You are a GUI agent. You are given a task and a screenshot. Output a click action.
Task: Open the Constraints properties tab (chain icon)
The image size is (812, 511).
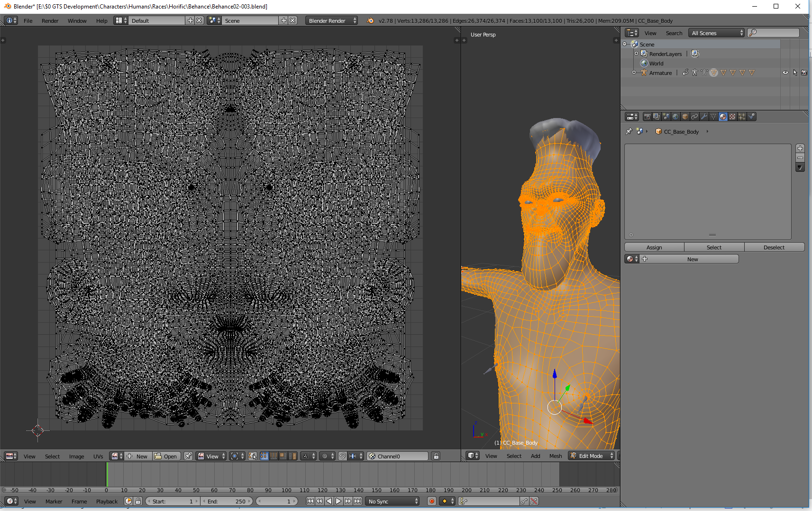(694, 117)
